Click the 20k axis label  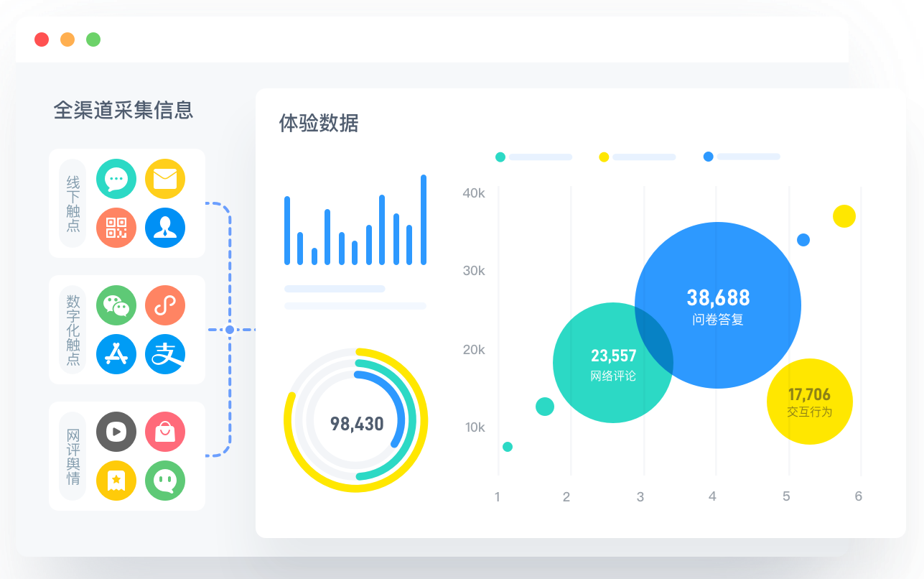tap(474, 350)
